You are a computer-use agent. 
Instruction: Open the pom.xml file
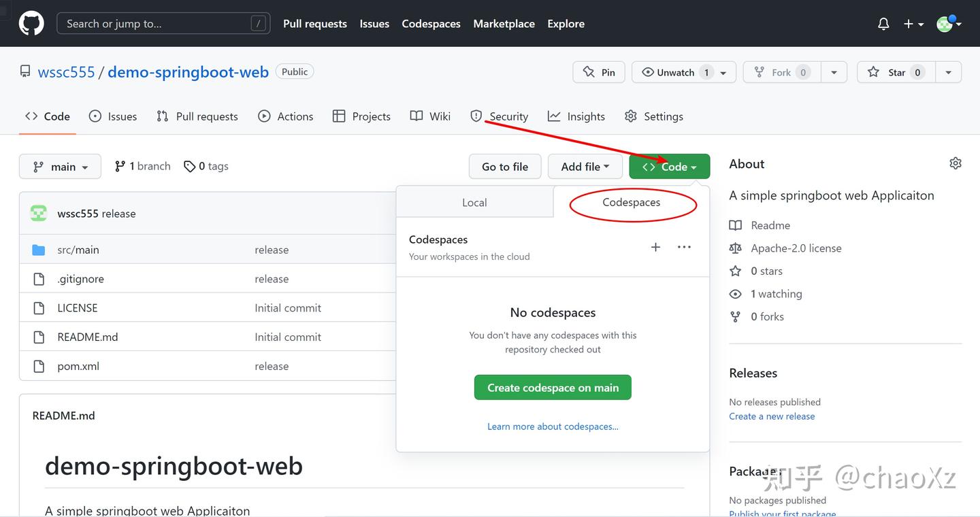pos(78,366)
